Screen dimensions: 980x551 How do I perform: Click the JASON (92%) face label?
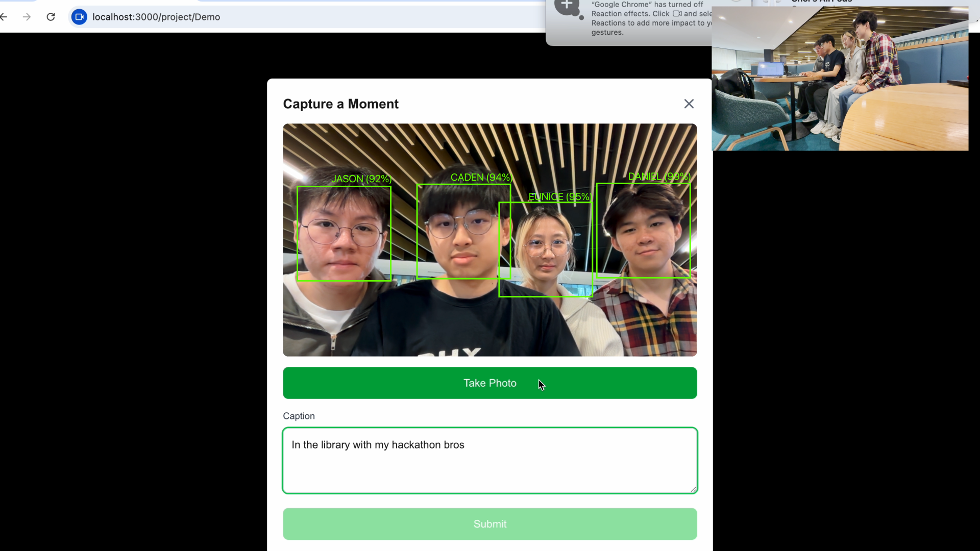(361, 179)
